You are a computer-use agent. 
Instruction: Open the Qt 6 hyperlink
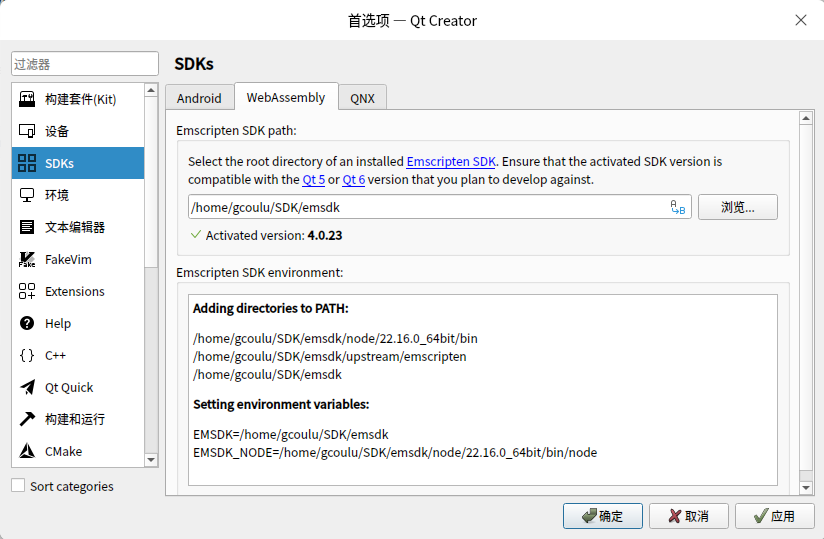353,180
